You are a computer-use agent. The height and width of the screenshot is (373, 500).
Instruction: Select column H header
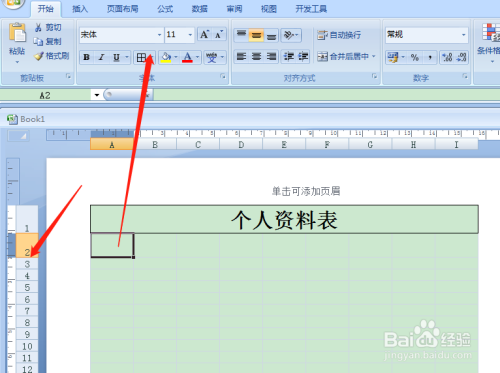coord(413,145)
